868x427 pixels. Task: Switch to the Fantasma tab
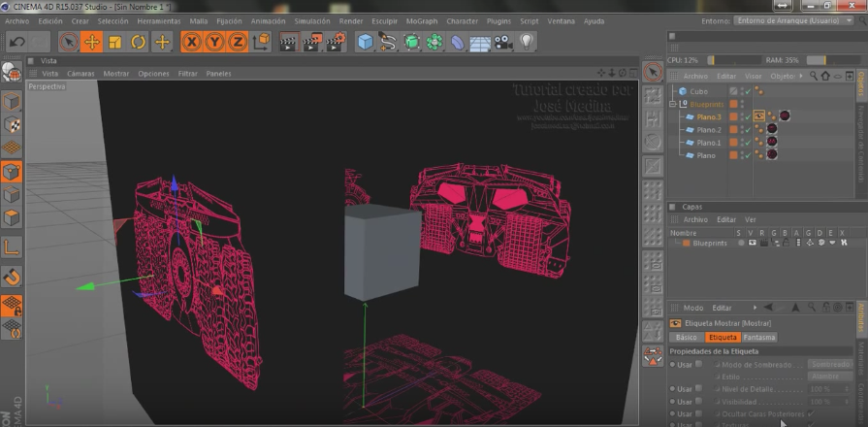click(759, 337)
